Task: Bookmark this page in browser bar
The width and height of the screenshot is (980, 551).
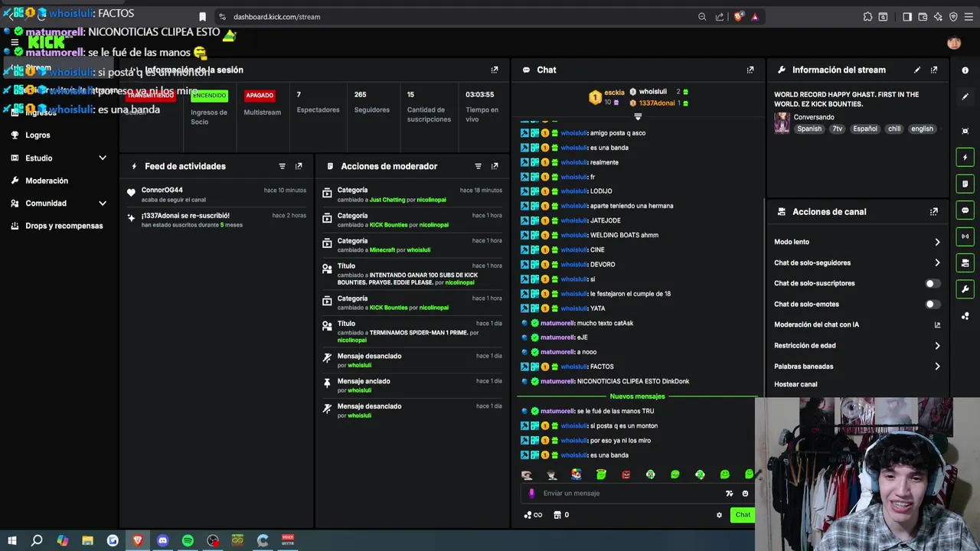Action: tap(202, 17)
